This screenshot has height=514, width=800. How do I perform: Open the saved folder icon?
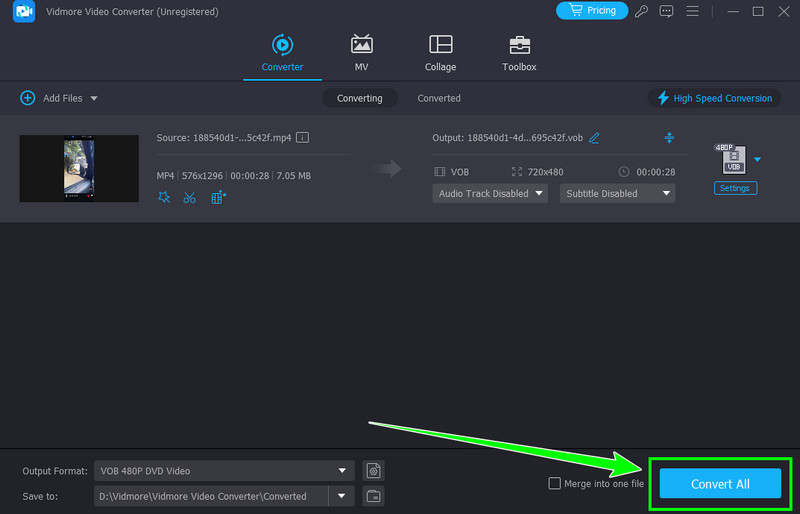373,495
